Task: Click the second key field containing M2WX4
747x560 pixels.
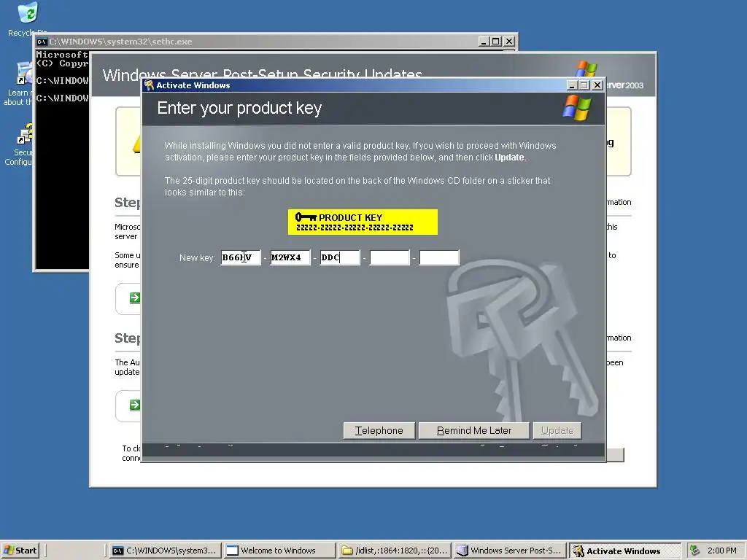Action: coord(290,257)
